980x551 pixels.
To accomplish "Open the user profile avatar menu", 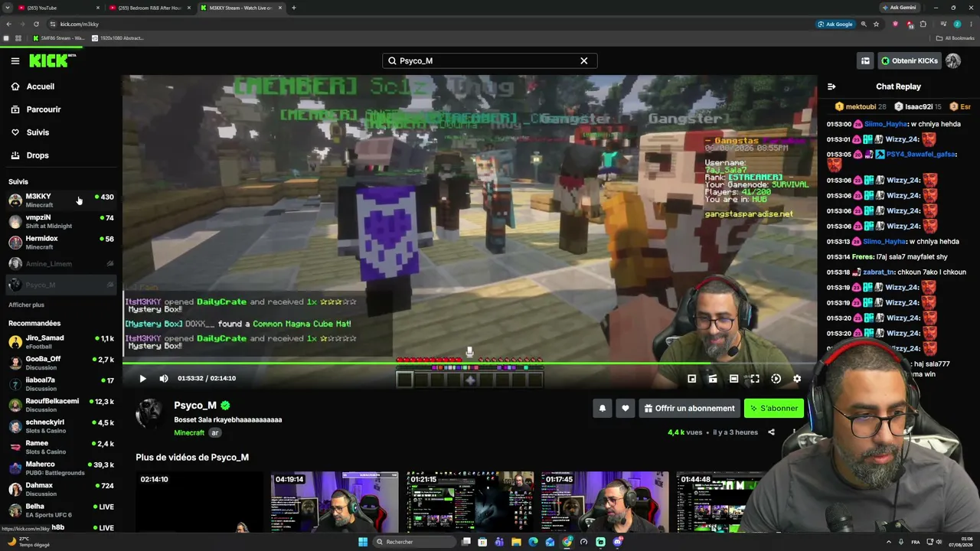I will [953, 60].
